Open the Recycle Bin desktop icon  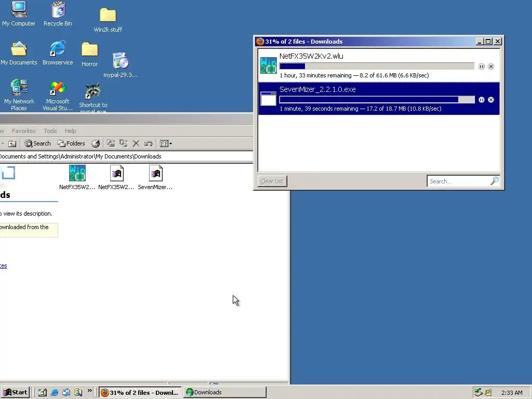[58, 14]
